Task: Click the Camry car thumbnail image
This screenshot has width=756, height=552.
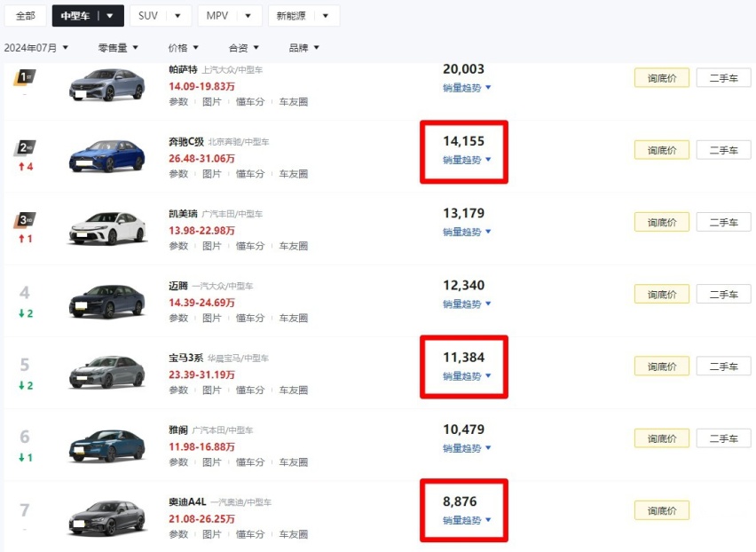Action: pos(106,228)
